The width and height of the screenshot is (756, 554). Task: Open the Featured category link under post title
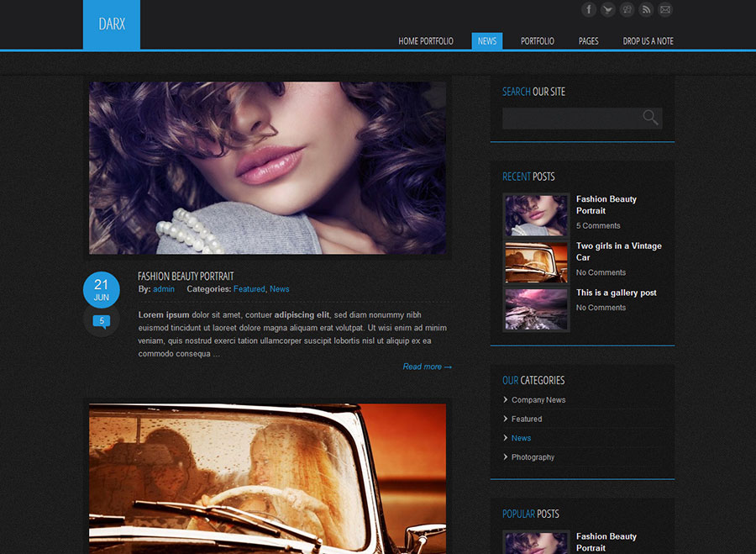click(x=249, y=289)
